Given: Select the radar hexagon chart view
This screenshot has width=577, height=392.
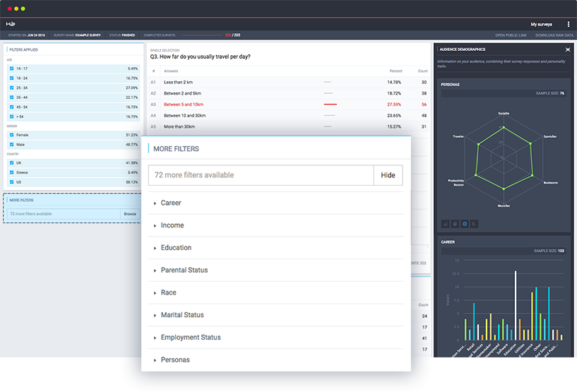Looking at the screenshot, I should point(465,224).
